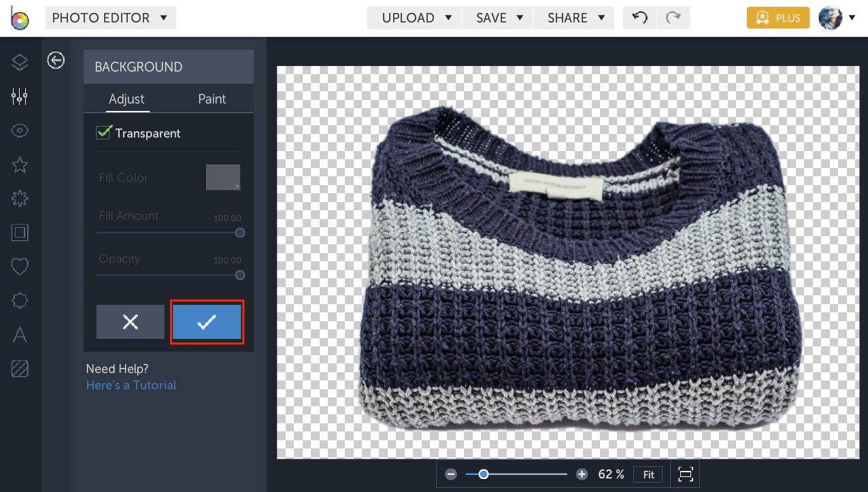Open the Textures panel icon

tap(19, 368)
